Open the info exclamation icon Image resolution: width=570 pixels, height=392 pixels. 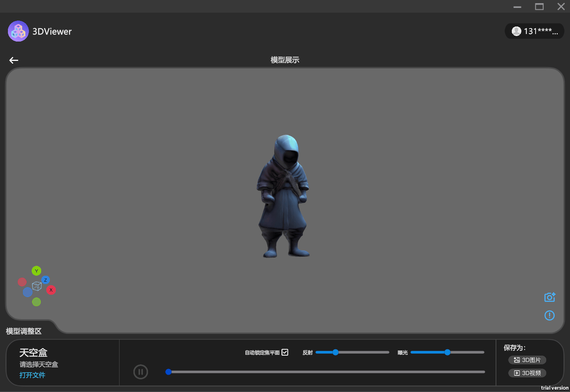pyautogui.click(x=549, y=315)
